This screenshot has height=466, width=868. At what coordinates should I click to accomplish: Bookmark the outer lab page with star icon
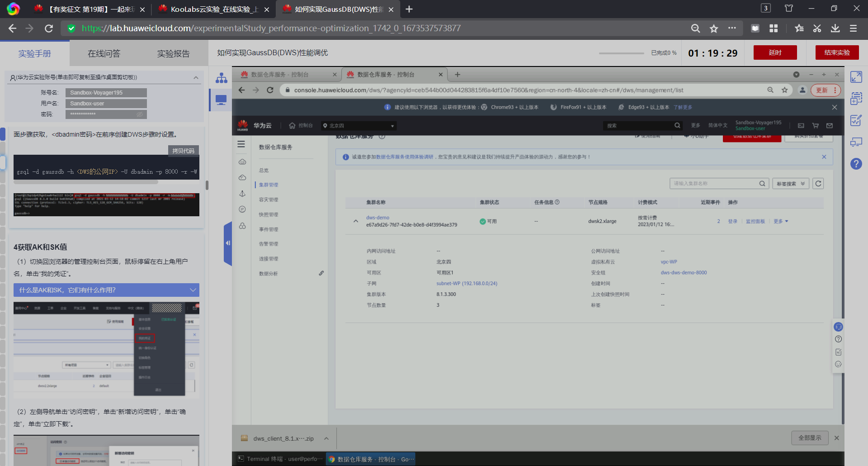click(714, 29)
